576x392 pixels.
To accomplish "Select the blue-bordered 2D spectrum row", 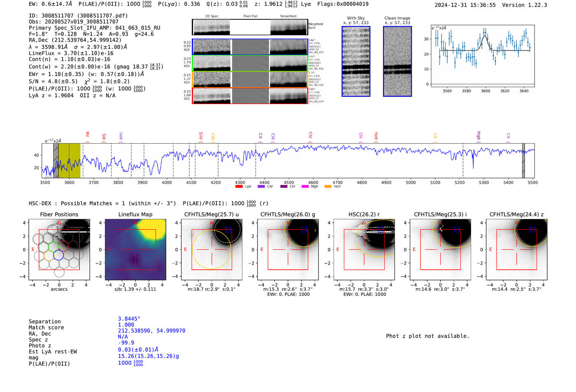I will pos(250,47).
